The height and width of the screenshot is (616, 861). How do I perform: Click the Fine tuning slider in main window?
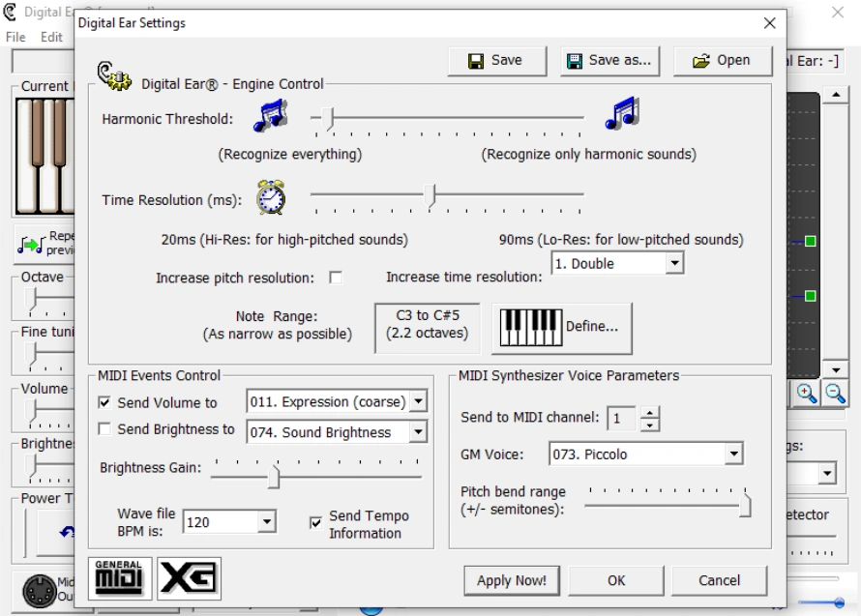[x=32, y=355]
